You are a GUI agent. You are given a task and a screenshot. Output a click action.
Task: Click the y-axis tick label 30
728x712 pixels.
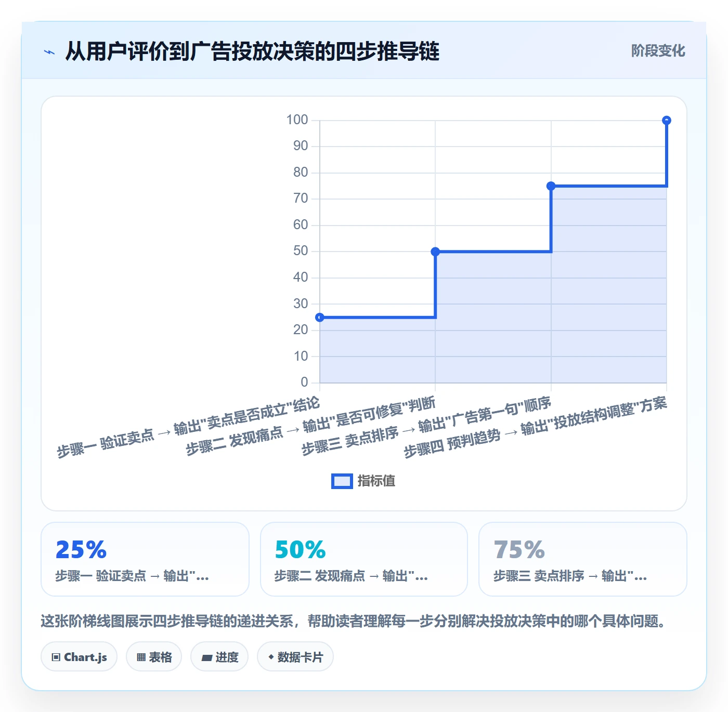(x=301, y=304)
